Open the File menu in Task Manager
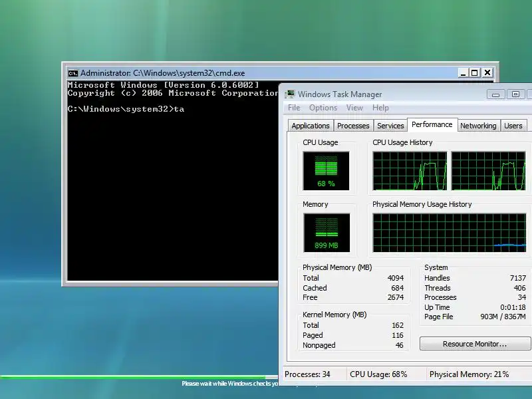532x399 pixels. 294,108
